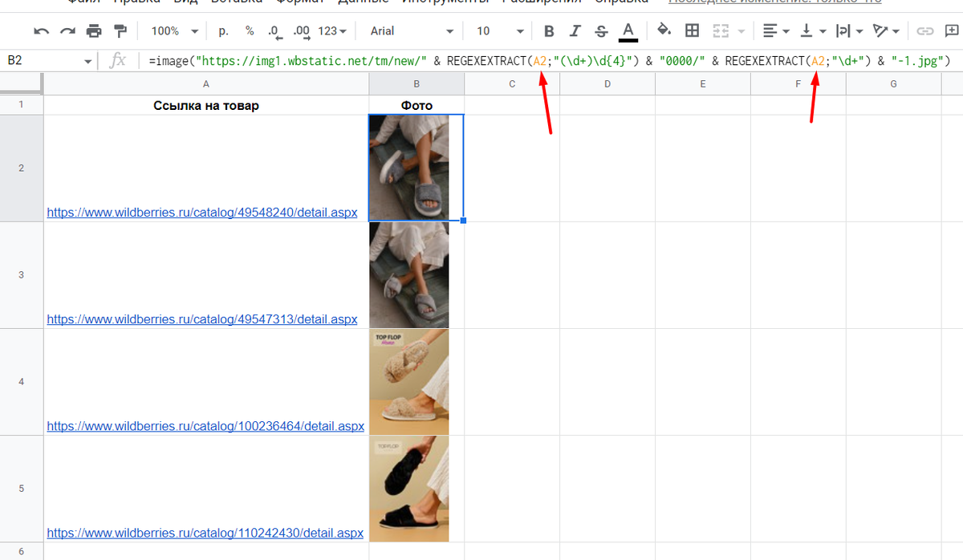Select row 2 header
The height and width of the screenshot is (560, 963).
click(x=22, y=168)
